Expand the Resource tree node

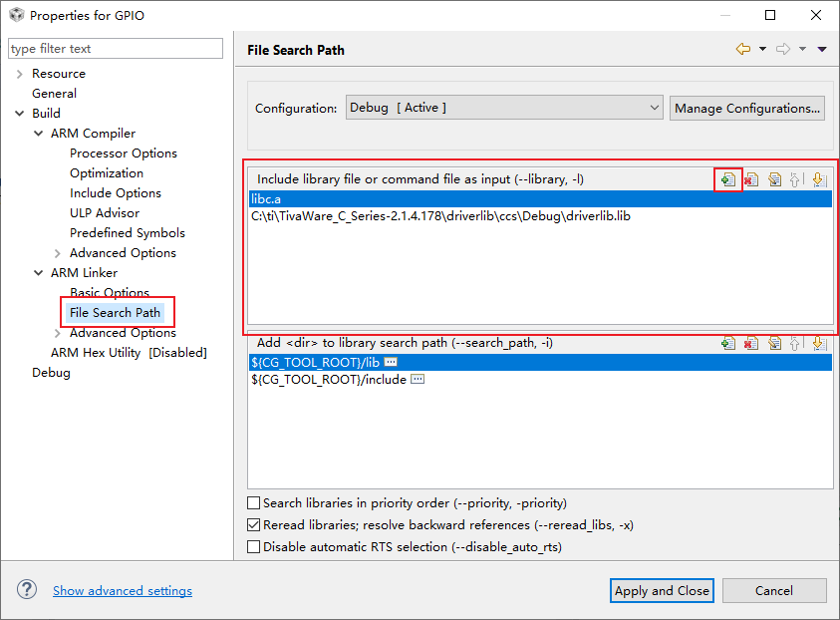tap(20, 74)
